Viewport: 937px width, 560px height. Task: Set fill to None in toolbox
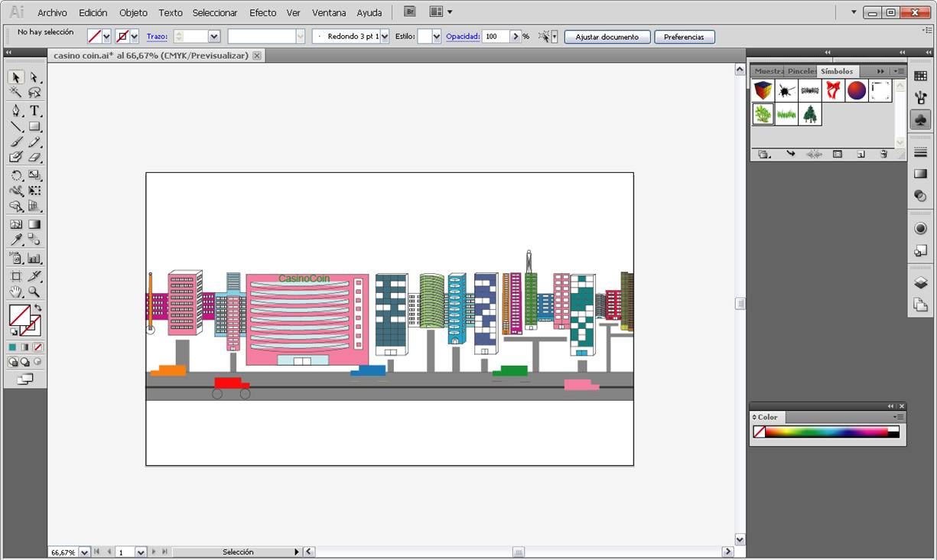tap(37, 347)
